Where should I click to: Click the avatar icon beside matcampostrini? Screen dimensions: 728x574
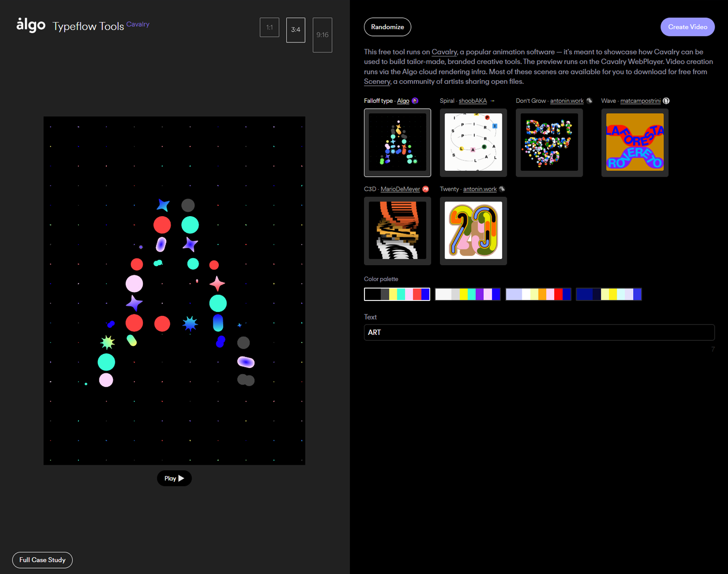click(x=666, y=101)
